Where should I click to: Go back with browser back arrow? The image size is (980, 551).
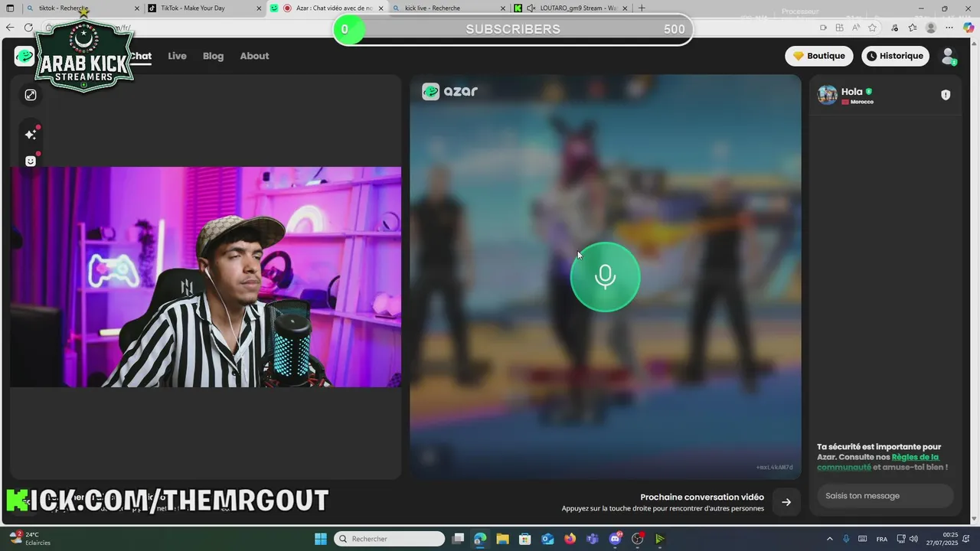[x=10, y=28]
